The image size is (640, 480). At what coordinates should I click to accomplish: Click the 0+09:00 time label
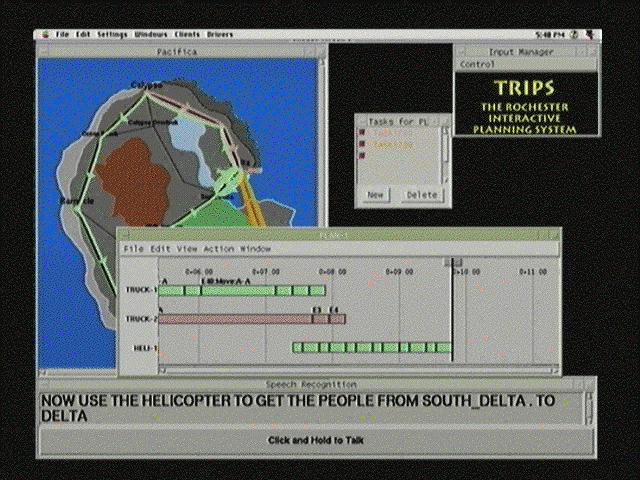pos(399,272)
